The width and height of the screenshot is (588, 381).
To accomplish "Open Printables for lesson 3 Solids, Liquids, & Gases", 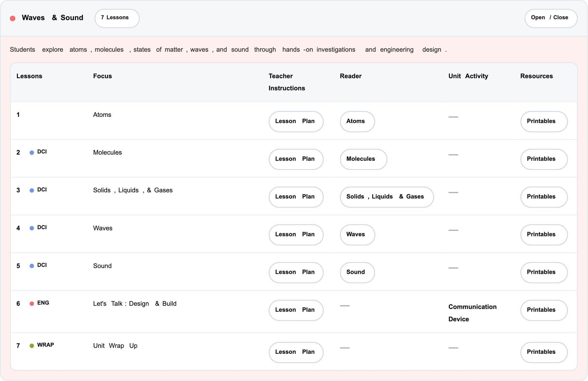I will click(544, 197).
